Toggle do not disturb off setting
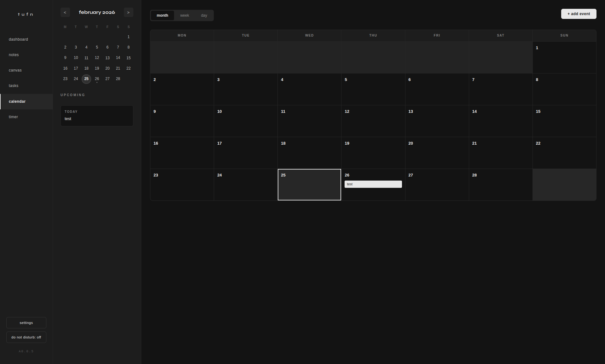 (26, 337)
